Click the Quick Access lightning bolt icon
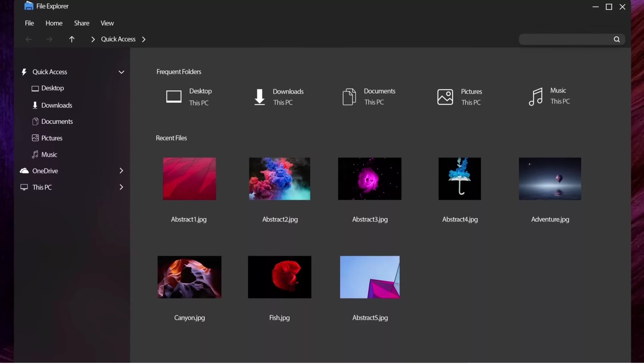The image size is (644, 364). coord(24,72)
